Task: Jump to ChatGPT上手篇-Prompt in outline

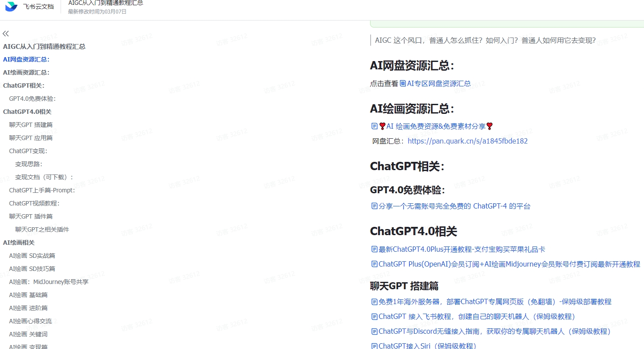Action: (x=42, y=190)
